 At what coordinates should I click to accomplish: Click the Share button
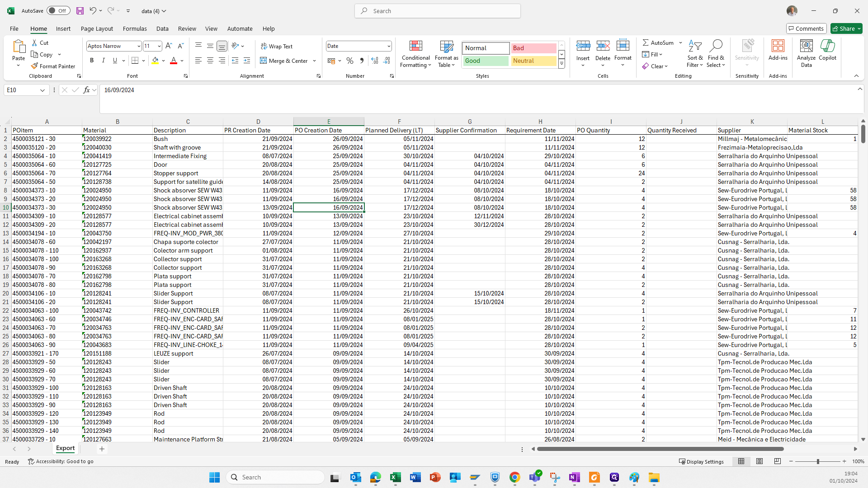846,28
